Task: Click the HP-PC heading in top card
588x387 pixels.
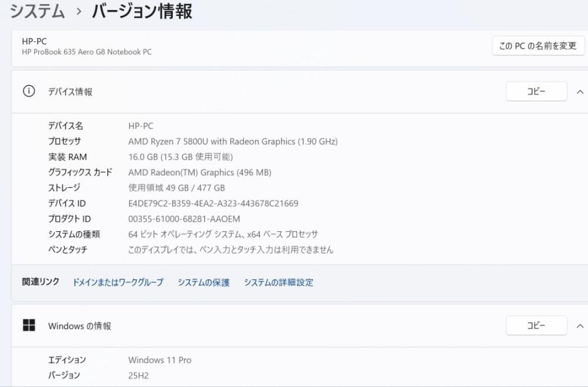Action: click(34, 41)
